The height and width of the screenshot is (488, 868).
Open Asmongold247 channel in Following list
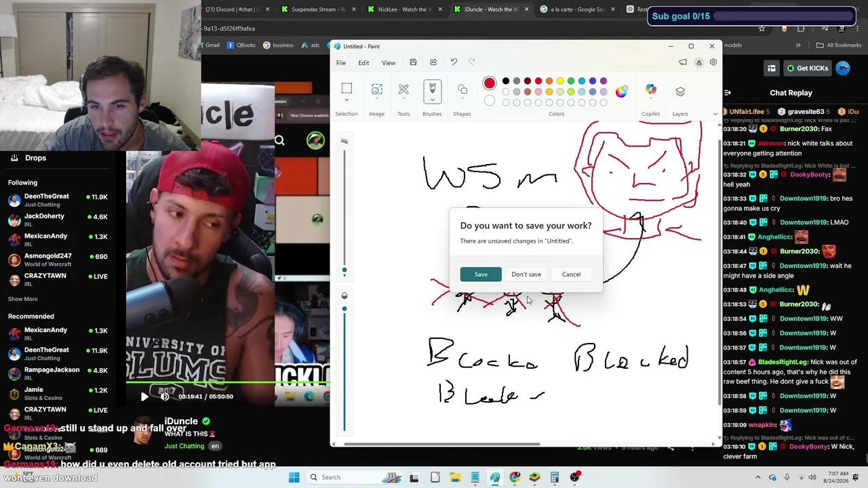58,260
